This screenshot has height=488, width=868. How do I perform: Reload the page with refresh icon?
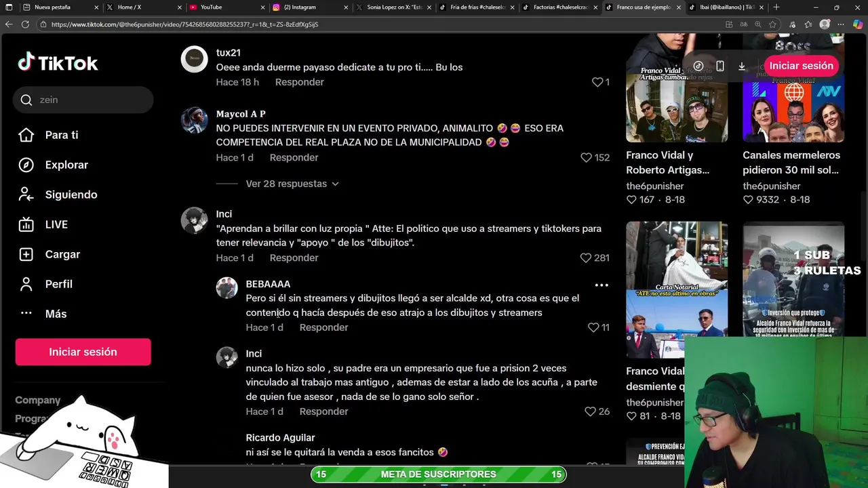click(25, 24)
